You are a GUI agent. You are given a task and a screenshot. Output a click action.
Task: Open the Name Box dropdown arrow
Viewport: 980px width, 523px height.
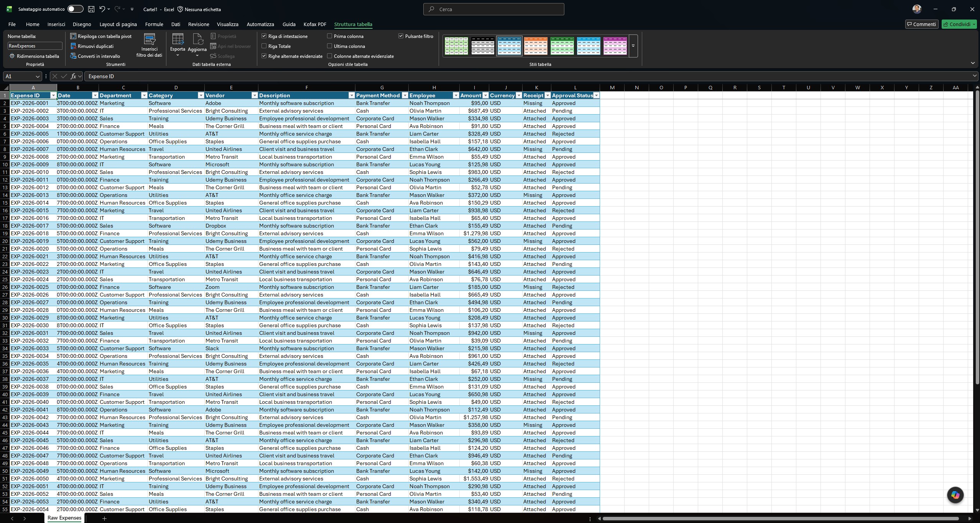37,76
